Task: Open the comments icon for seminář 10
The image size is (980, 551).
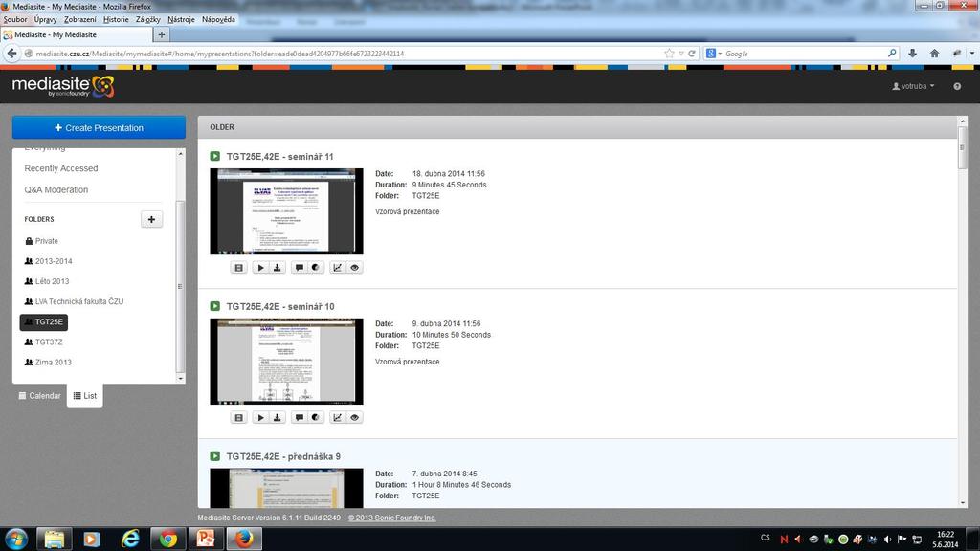Action: click(x=300, y=417)
